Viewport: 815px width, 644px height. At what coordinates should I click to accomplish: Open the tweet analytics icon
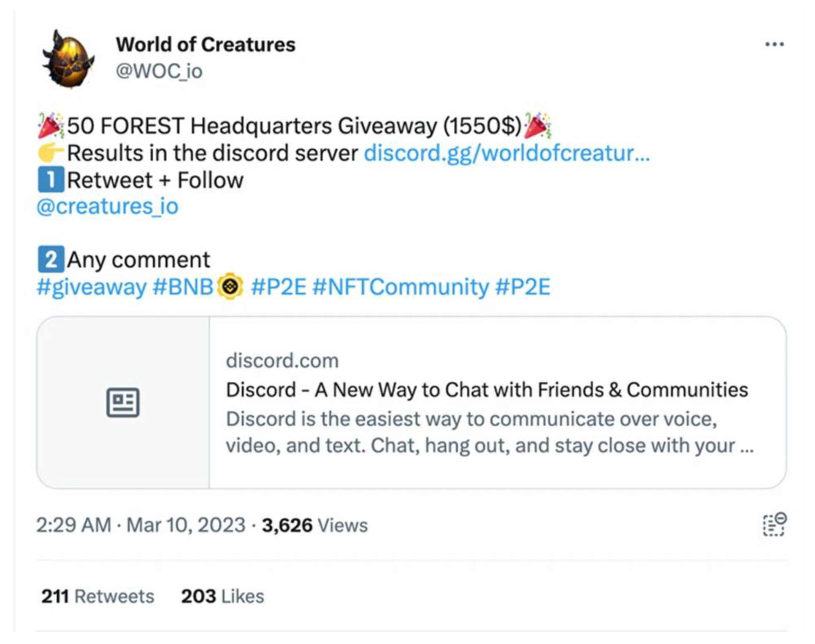(x=774, y=525)
